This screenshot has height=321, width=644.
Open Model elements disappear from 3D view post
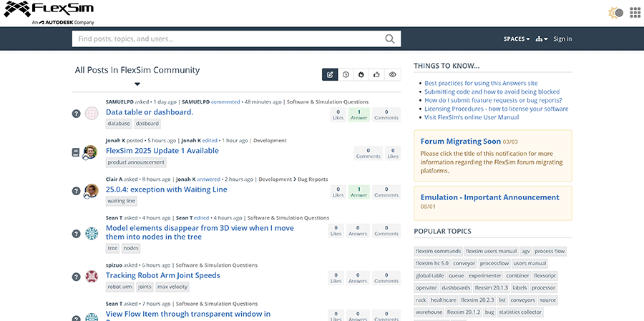click(x=200, y=232)
